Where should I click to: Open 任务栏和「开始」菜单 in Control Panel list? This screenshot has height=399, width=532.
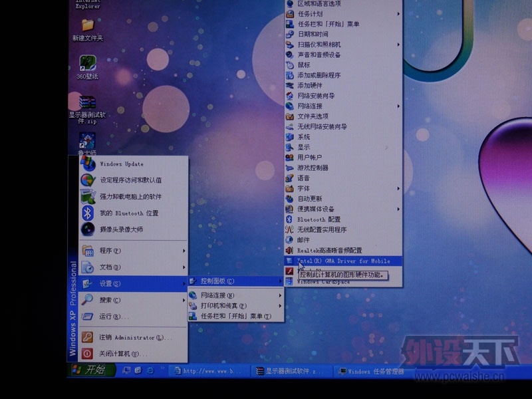coord(343,24)
